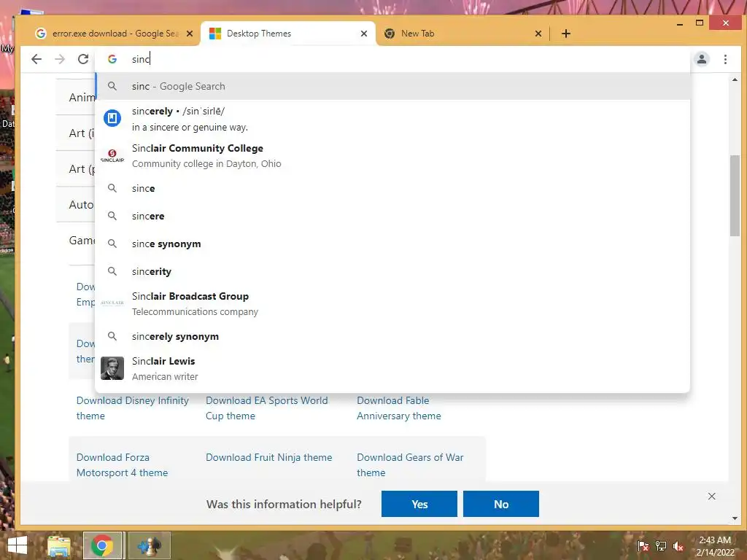This screenshot has width=747, height=560.
Task: Open File Explorer from the taskbar
Action: point(60,545)
